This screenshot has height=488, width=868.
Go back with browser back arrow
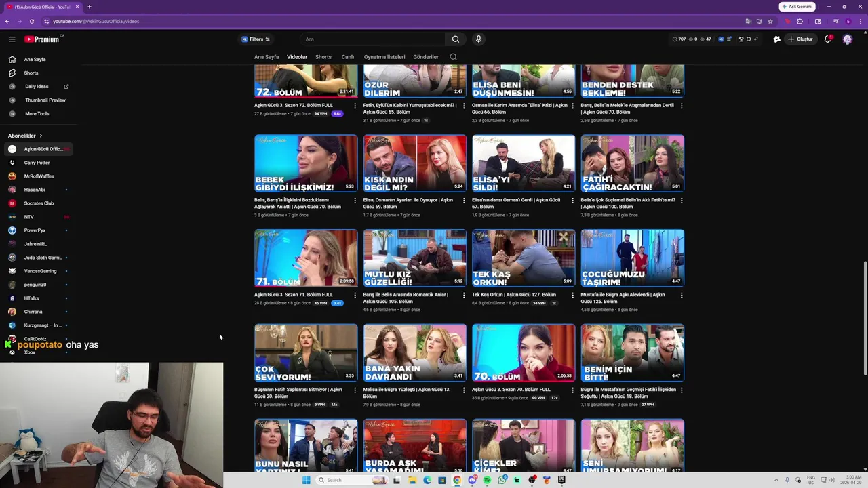7,21
